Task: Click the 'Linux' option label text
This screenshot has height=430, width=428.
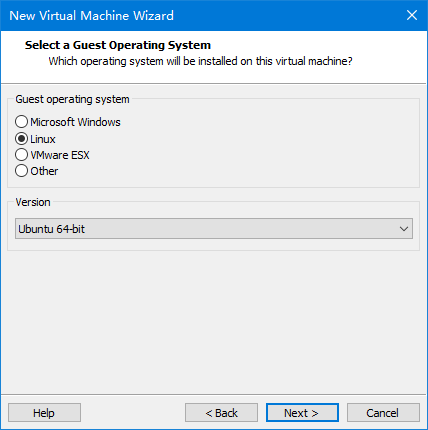Action: 43,139
